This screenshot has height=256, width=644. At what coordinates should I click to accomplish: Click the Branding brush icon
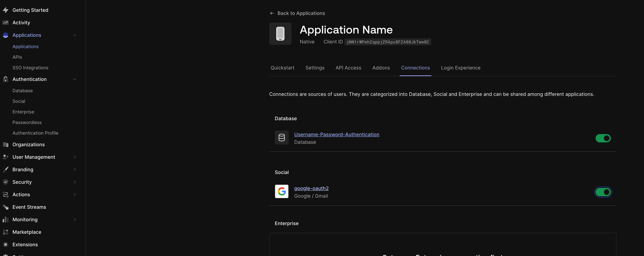click(x=6, y=169)
